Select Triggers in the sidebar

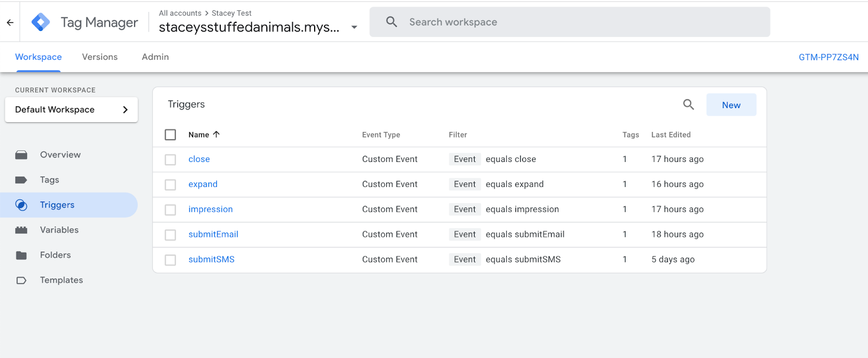pos(57,205)
